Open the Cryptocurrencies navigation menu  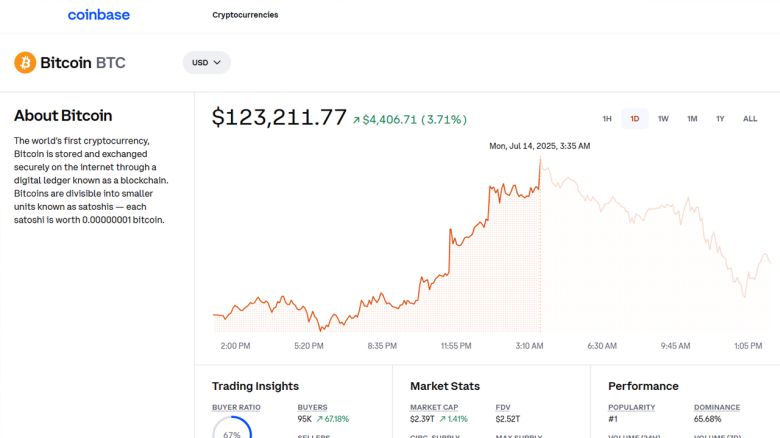click(245, 15)
